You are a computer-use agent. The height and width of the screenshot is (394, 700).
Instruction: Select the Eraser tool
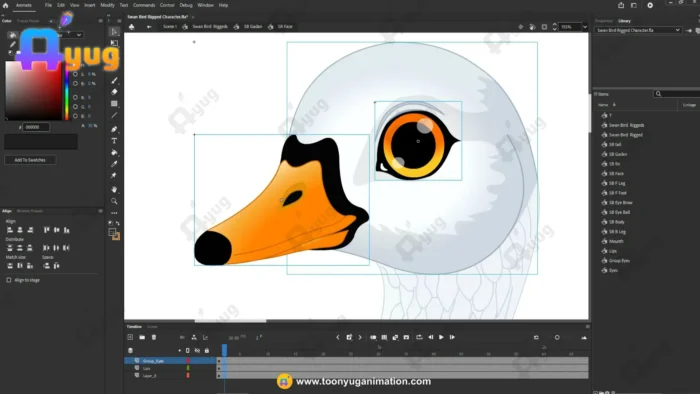point(114,92)
